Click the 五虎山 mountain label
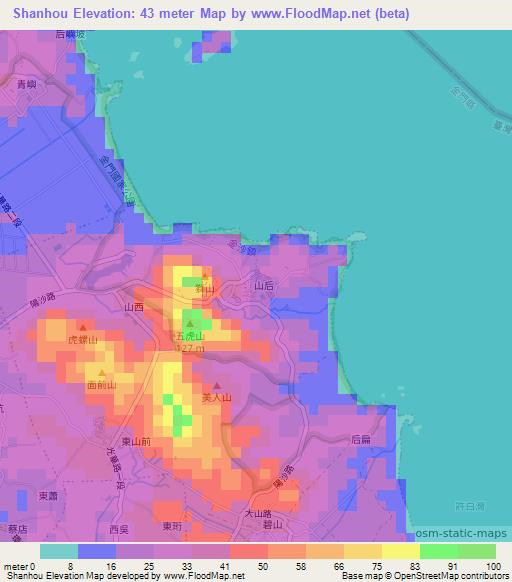This screenshot has height=582, width=512. click(x=190, y=336)
